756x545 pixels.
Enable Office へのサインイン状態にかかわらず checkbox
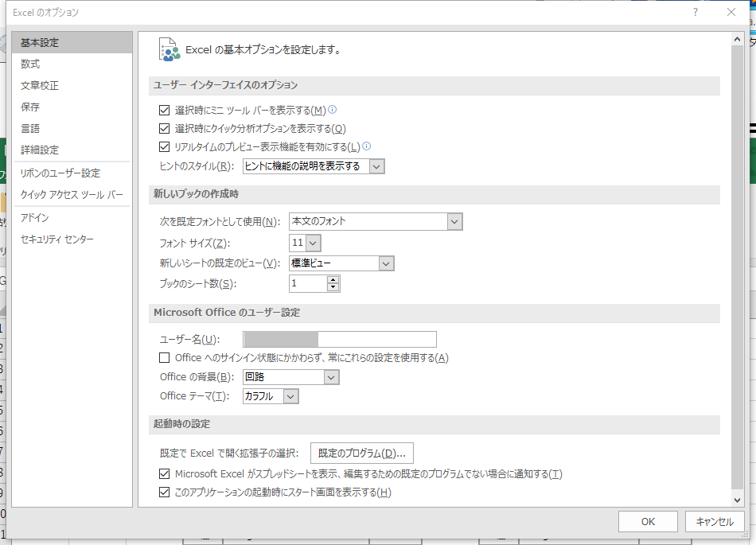[165, 357]
